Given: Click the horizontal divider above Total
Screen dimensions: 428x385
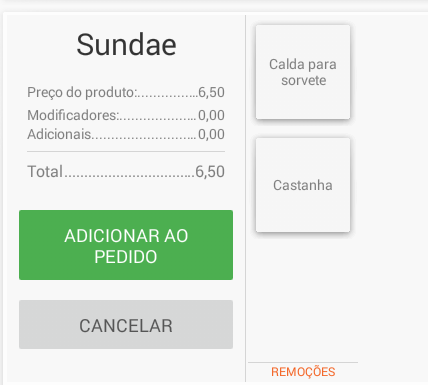Looking at the screenshot, I should pyautogui.click(x=126, y=152).
